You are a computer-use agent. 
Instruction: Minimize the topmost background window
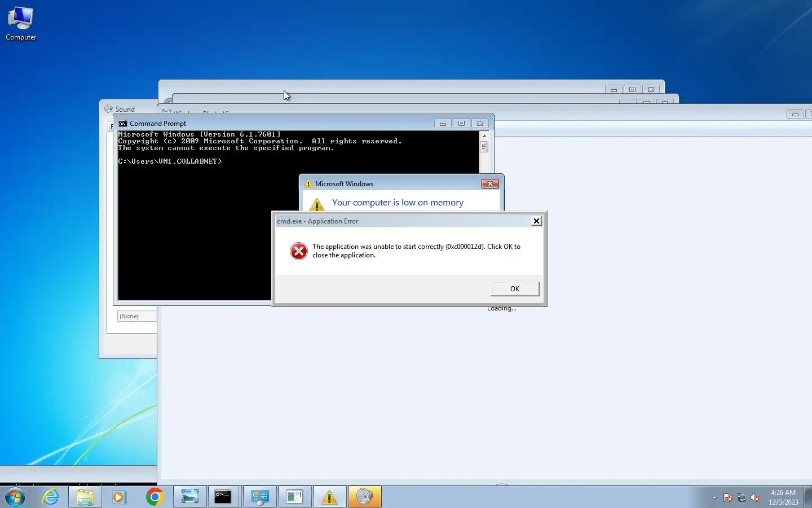pos(614,89)
